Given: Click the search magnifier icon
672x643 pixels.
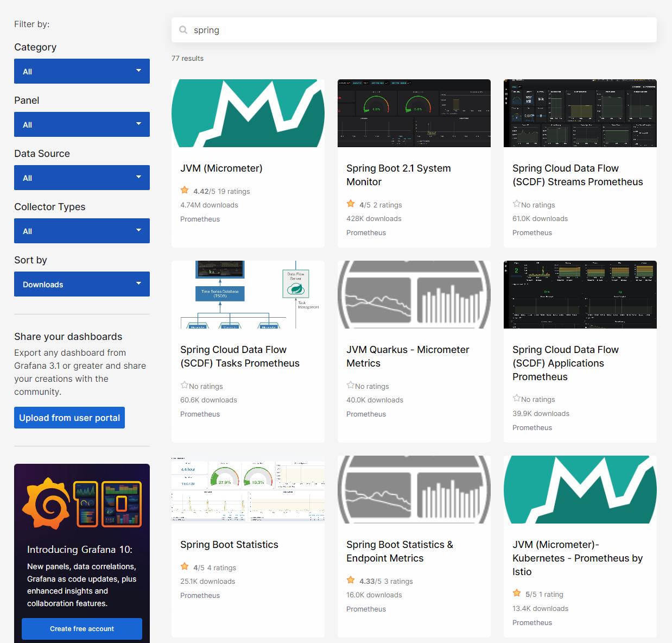Looking at the screenshot, I should point(183,30).
